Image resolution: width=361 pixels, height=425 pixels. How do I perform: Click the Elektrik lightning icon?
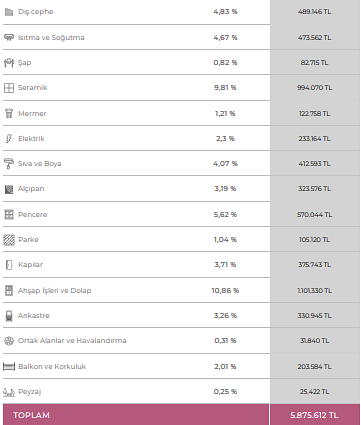(9, 139)
